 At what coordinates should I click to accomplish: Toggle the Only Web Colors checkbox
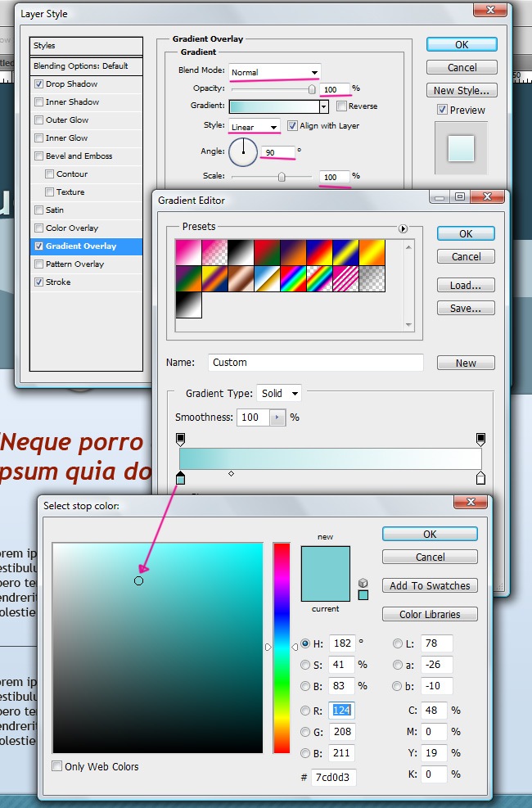(57, 767)
